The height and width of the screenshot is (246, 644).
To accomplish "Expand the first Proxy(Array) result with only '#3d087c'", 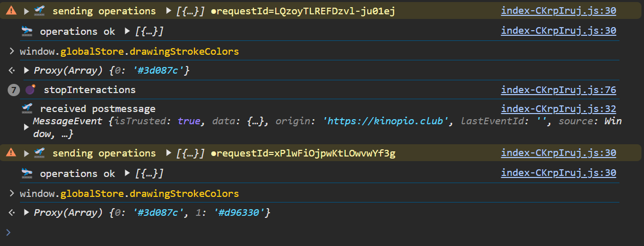I will click(x=27, y=70).
